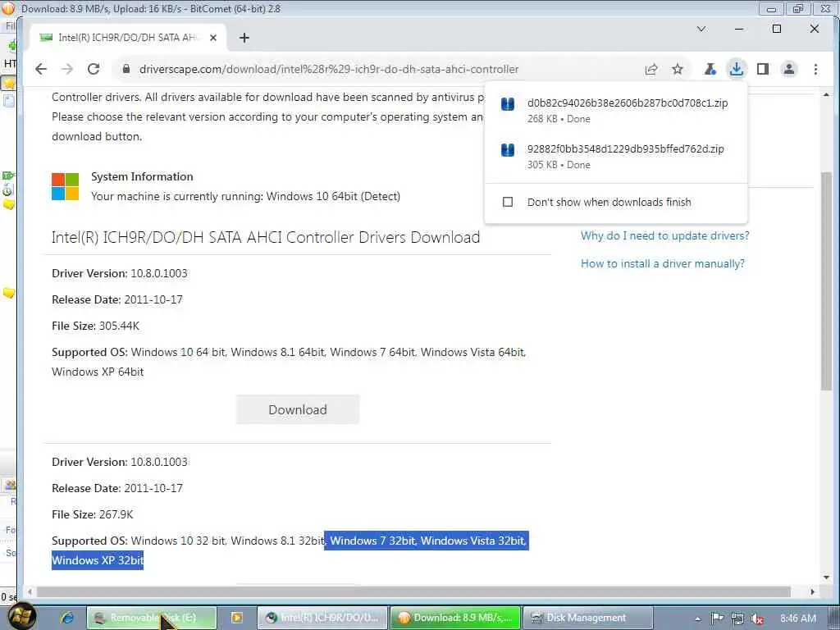Click the scroll down arrow on page
This screenshot has height=630, width=840.
[826, 577]
